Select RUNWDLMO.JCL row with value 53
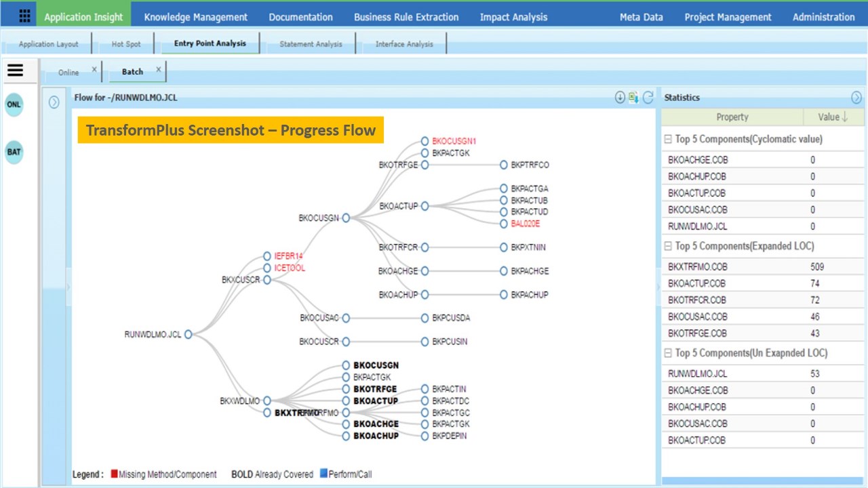Viewport: 868px width, 488px height. click(762, 374)
